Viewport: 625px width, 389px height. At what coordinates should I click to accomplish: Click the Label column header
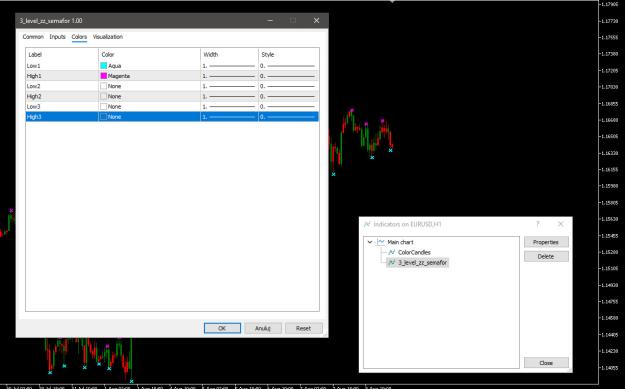click(x=62, y=55)
